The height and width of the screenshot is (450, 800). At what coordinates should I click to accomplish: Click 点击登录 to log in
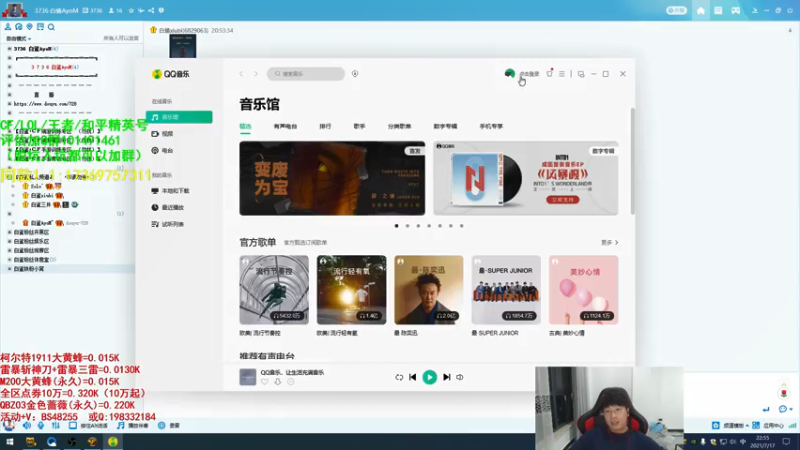pos(529,74)
